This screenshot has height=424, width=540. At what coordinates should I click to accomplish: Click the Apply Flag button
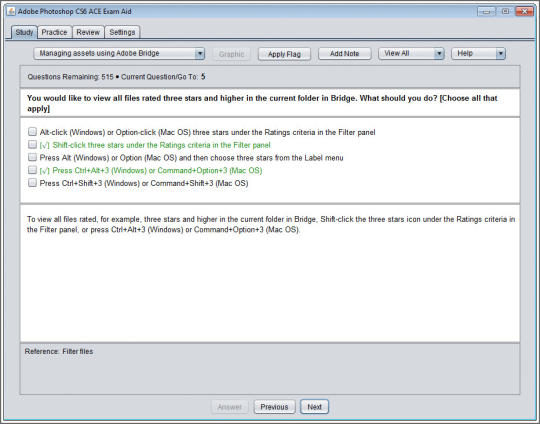click(284, 54)
